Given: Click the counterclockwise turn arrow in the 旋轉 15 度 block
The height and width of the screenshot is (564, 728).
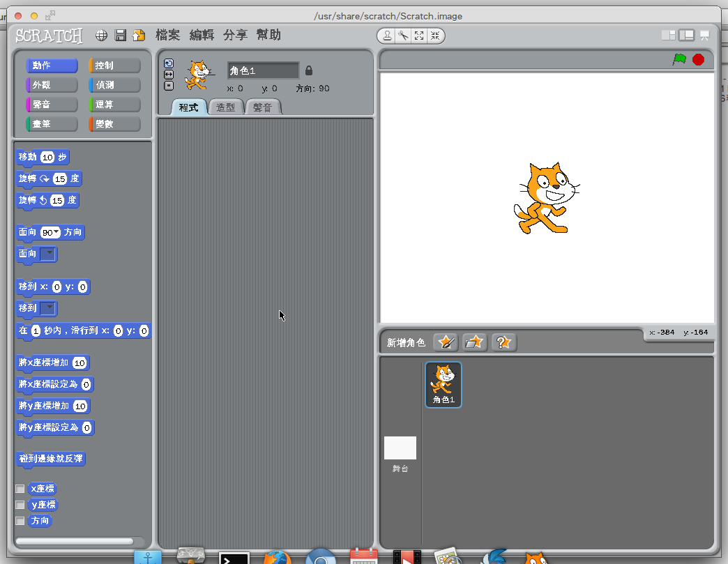Looking at the screenshot, I should pos(43,200).
